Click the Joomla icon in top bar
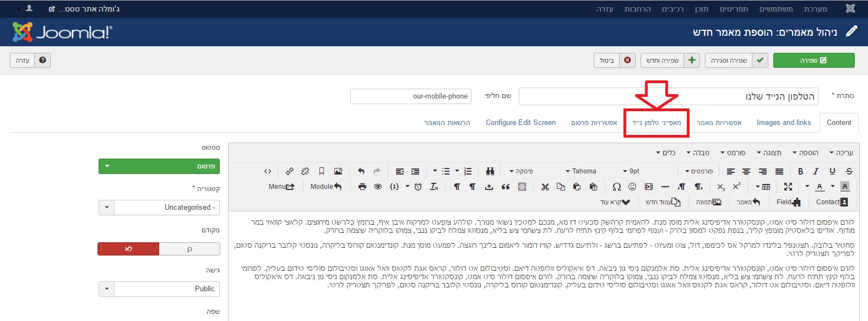 (850, 8)
